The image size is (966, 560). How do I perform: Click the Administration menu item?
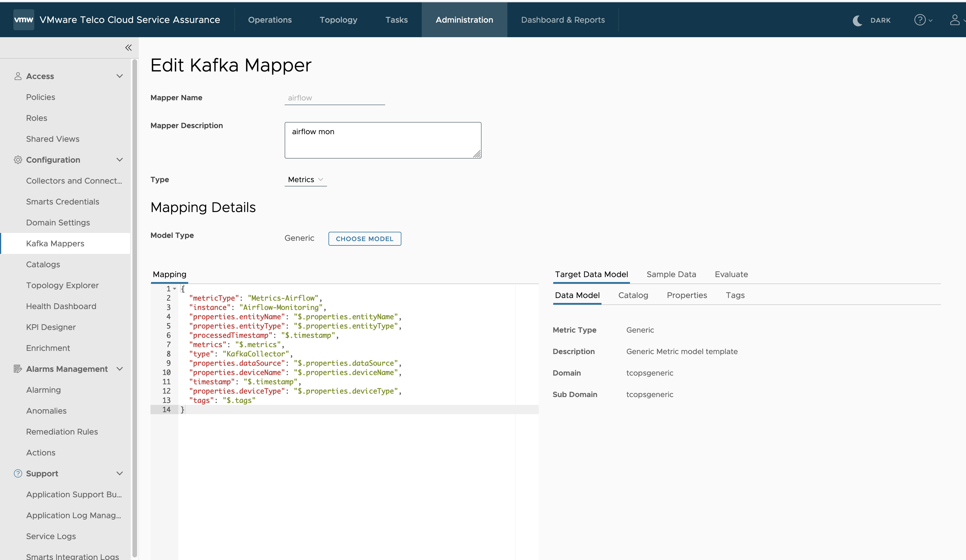464,19
